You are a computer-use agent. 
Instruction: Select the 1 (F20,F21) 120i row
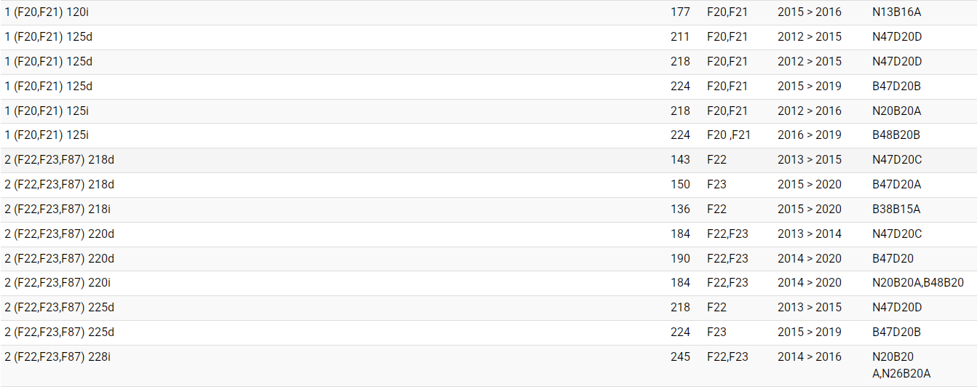pos(47,12)
